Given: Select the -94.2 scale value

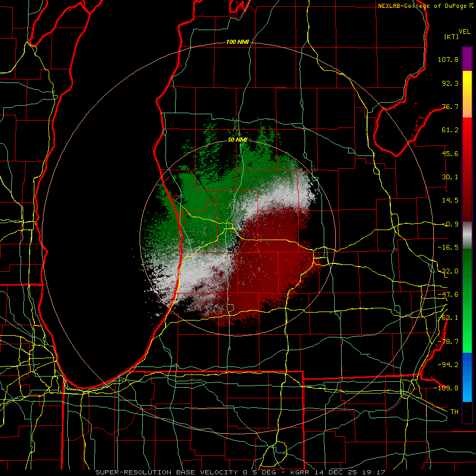Looking at the screenshot, I should click(448, 365).
